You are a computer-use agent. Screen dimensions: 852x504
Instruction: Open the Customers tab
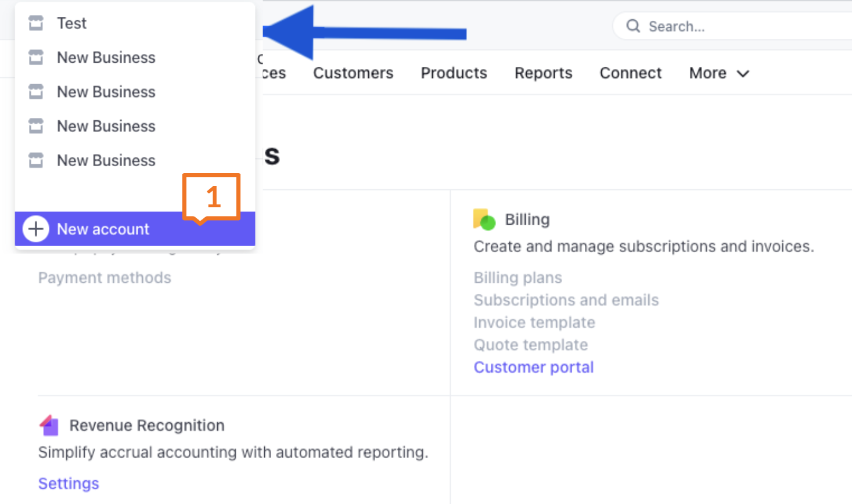click(x=353, y=73)
